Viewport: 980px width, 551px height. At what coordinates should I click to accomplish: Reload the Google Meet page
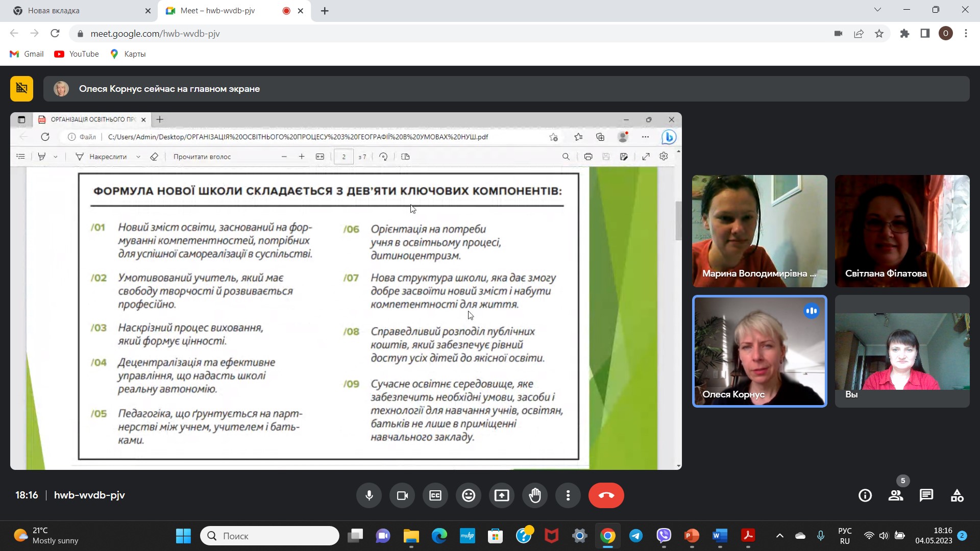(55, 34)
